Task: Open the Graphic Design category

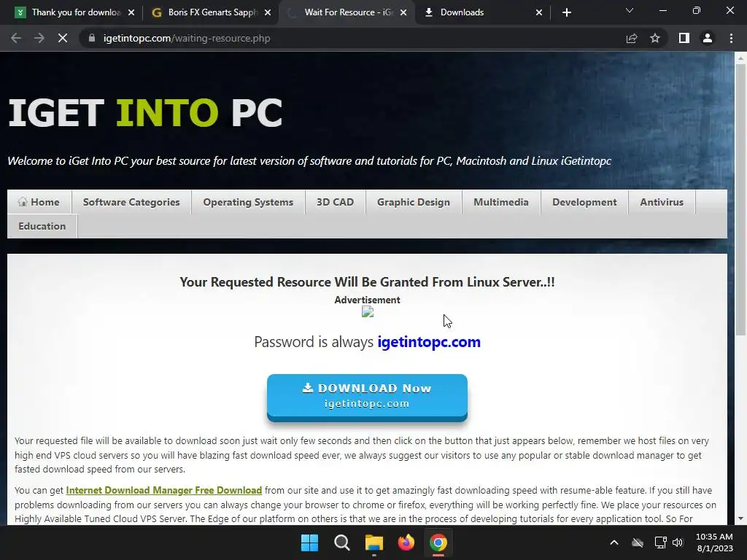Action: click(x=414, y=202)
